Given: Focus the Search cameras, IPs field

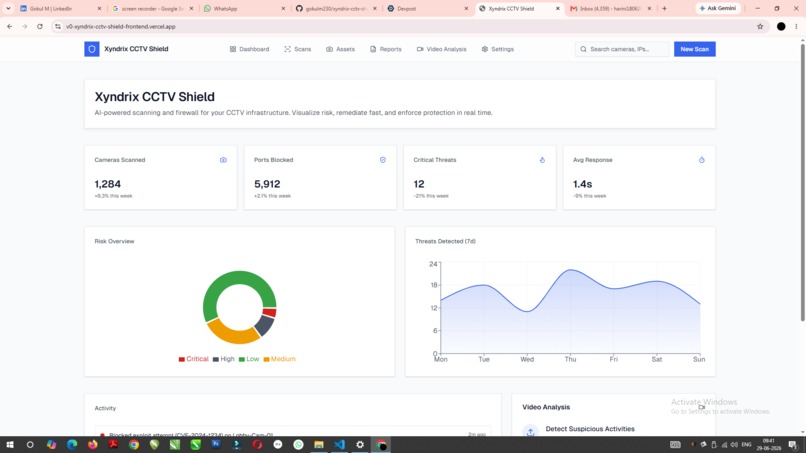Looking at the screenshot, I should pos(621,49).
